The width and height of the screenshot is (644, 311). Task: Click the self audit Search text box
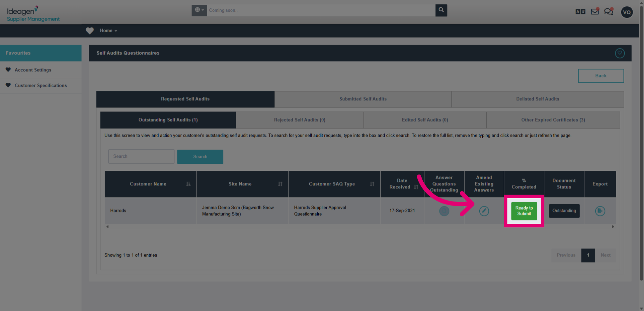click(141, 156)
